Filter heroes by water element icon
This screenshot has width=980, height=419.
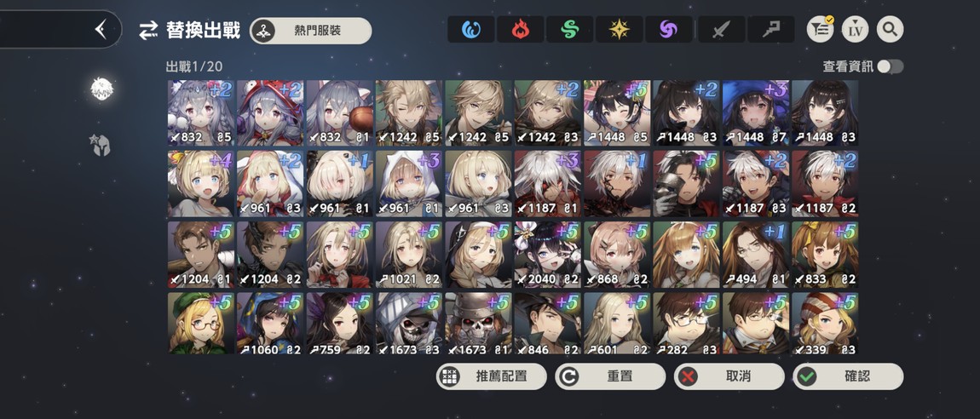point(470,29)
